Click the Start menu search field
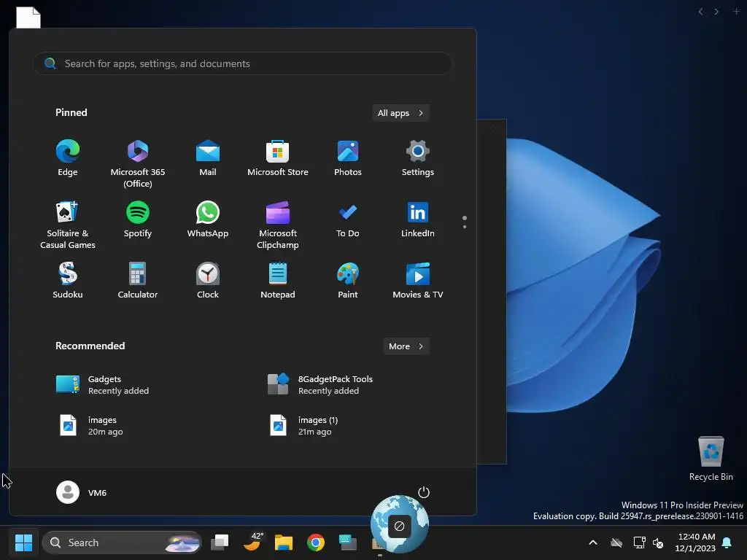The height and width of the screenshot is (560, 747). tap(242, 63)
